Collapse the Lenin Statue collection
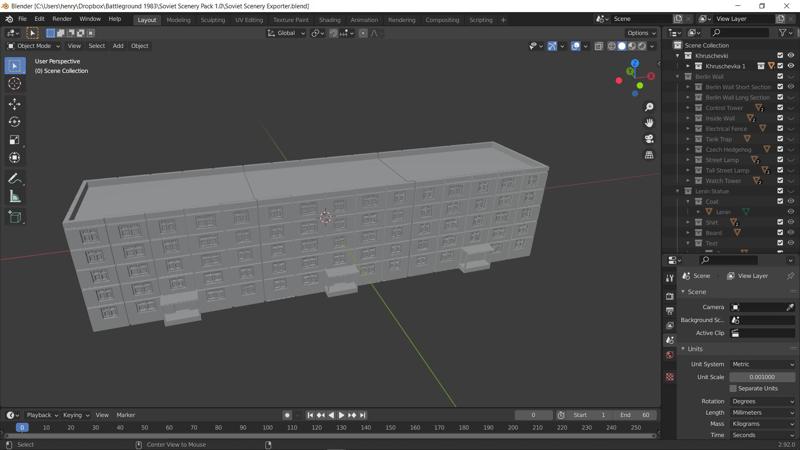The image size is (800, 450). coord(678,191)
